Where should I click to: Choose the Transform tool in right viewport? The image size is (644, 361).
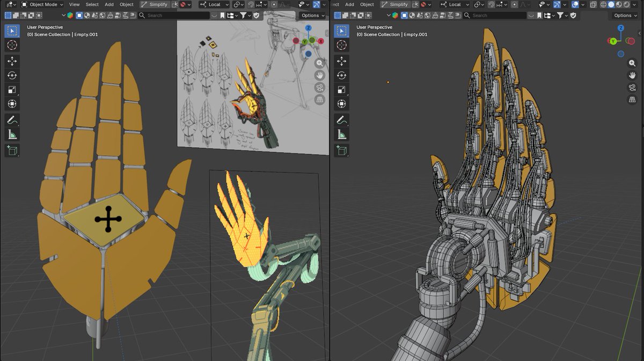[x=341, y=104]
